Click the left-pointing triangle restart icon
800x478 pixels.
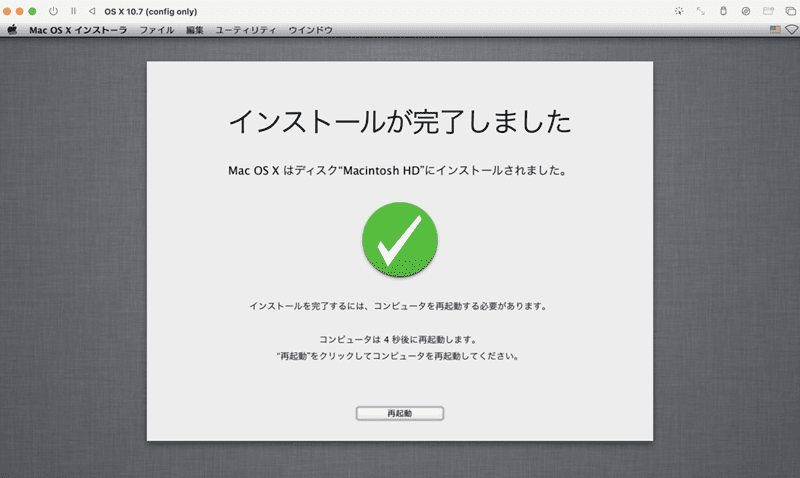92,11
